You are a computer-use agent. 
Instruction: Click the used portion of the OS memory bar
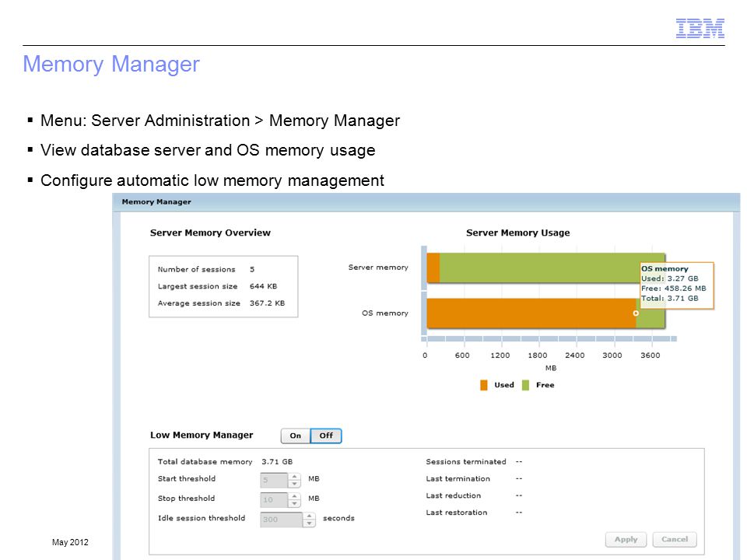click(531, 313)
